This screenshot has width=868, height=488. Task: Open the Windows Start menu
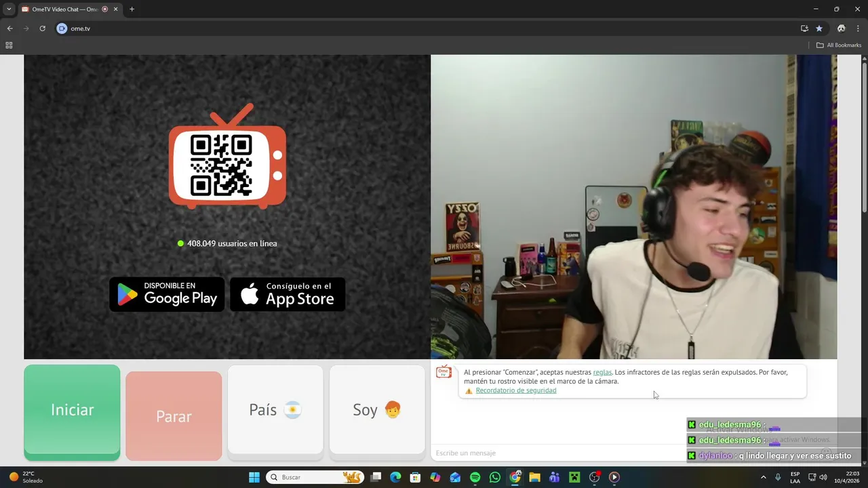coord(254,477)
